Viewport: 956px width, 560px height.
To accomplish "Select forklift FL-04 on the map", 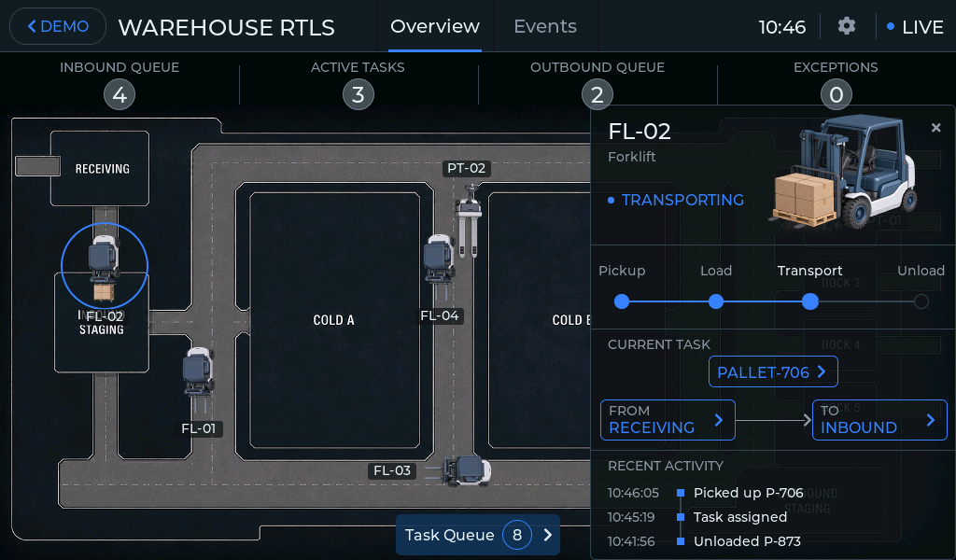I will coord(440,267).
